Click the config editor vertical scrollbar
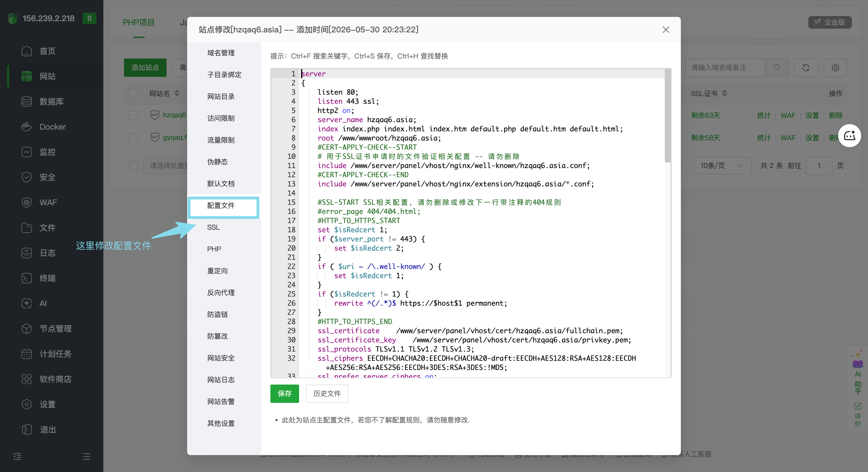The image size is (868, 472). click(668, 116)
